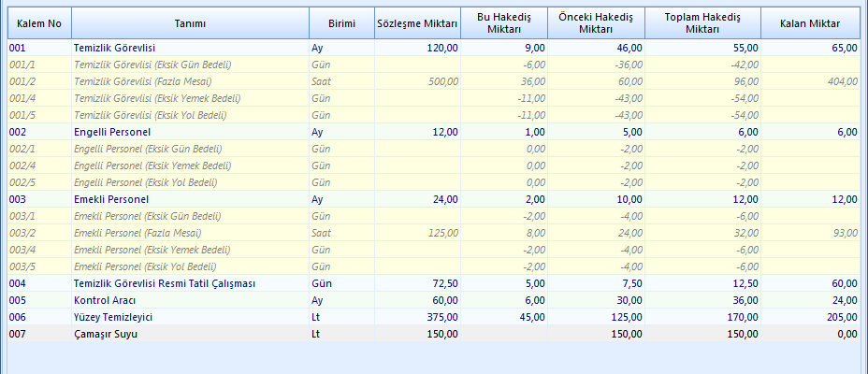Image resolution: width=868 pixels, height=374 pixels.
Task: Select the Emekli Personel row 003
Action: coord(110,199)
